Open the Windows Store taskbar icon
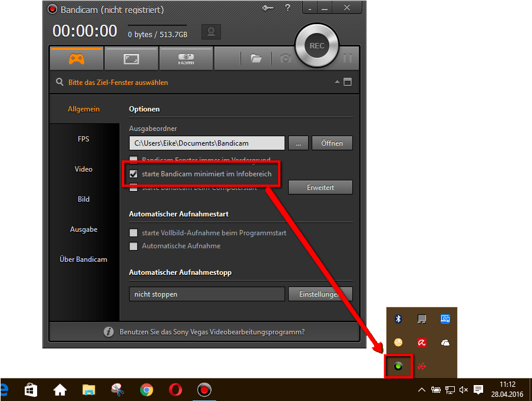Screen dimensions: 532x401 point(31,390)
